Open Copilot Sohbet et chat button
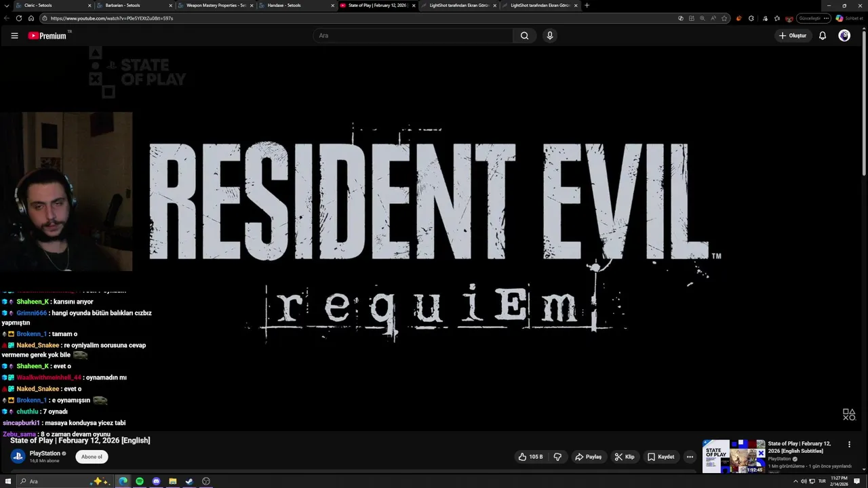This screenshot has width=868, height=488. tap(849, 18)
